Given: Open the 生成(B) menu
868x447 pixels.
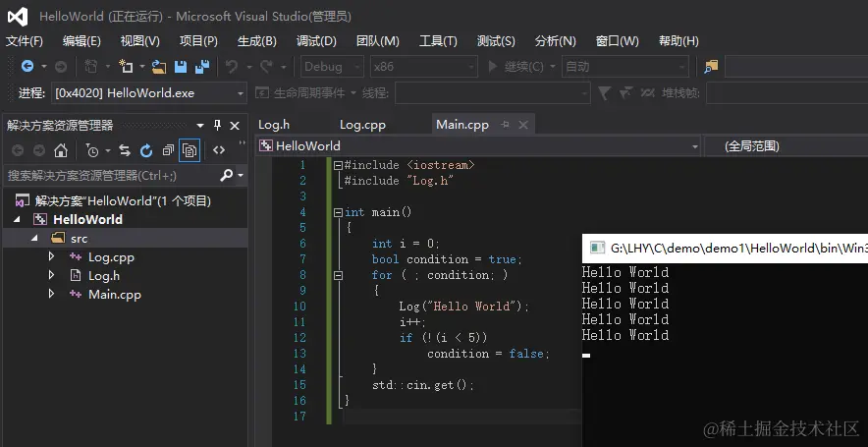Looking at the screenshot, I should click(x=257, y=41).
